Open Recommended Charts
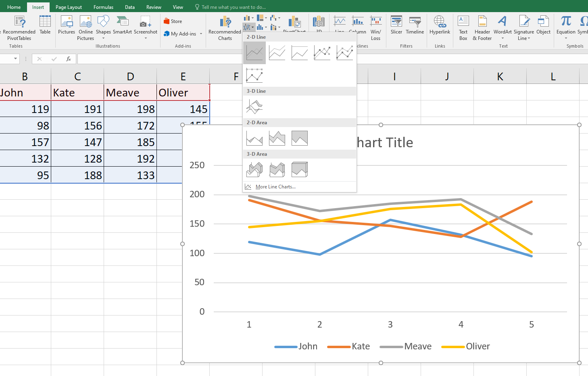Screen dimensions: 588x376 225,27
